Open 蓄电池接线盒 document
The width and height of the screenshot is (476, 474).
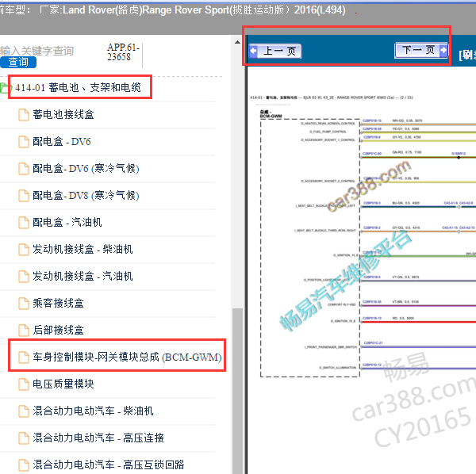(x=63, y=115)
